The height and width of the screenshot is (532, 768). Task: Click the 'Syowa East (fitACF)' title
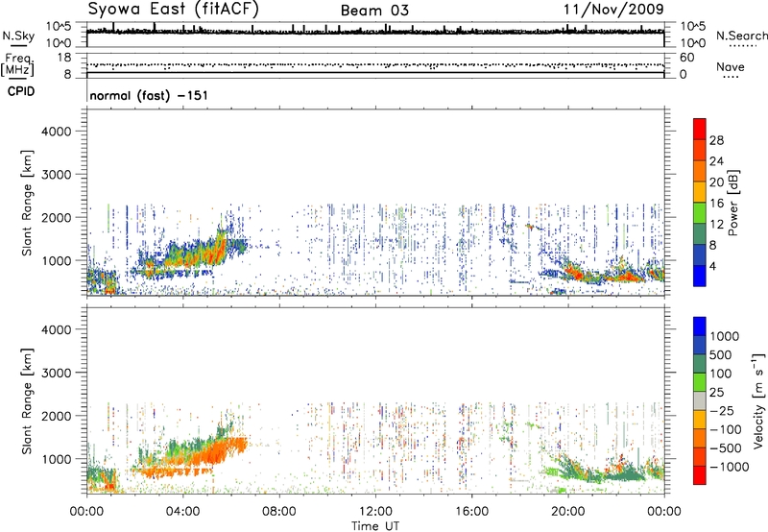point(173,10)
